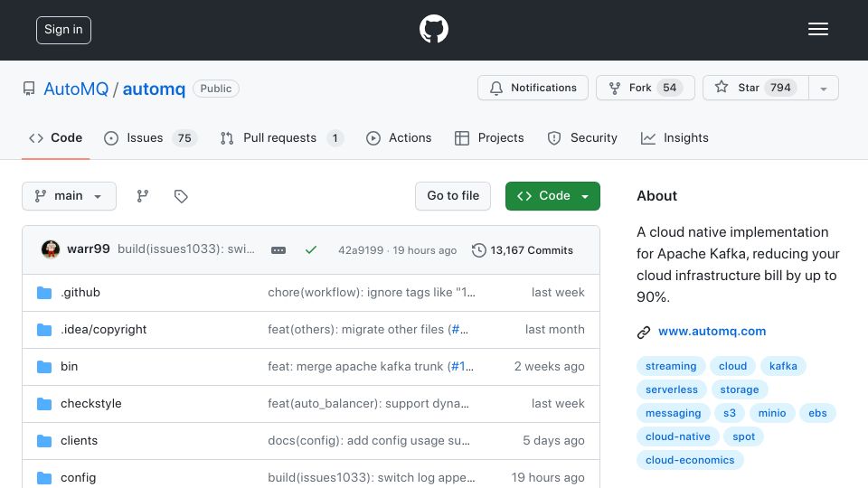The height and width of the screenshot is (488, 868).
Task: Click the green check status icon
Action: pyautogui.click(x=311, y=250)
